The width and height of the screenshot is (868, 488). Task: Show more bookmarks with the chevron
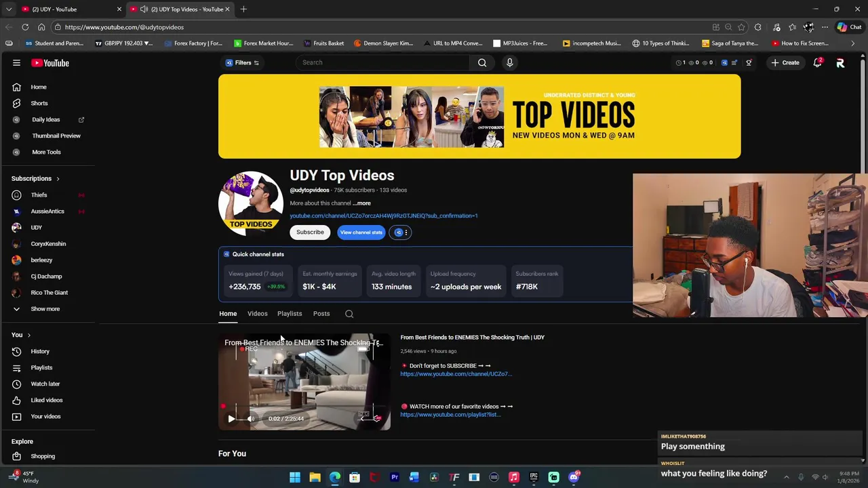pyautogui.click(x=852, y=43)
